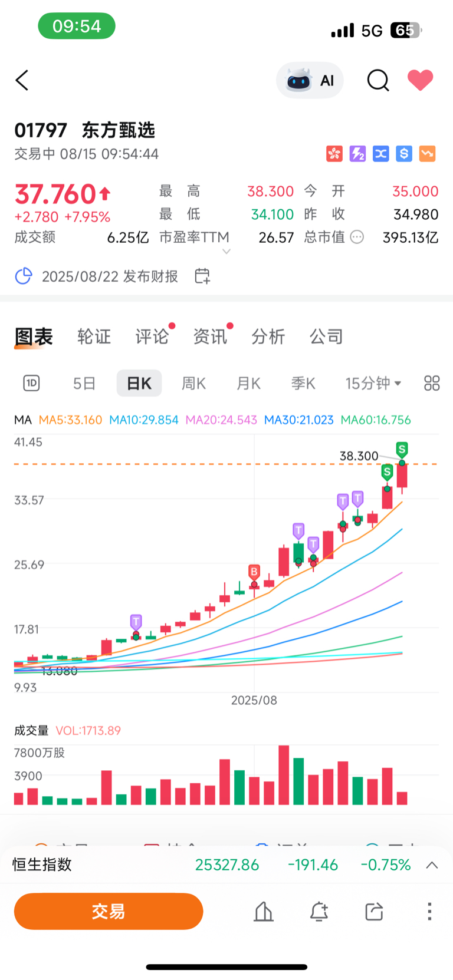Image resolution: width=453 pixels, height=980 pixels.
Task: Switch to the 图表 tab
Action: 34,336
